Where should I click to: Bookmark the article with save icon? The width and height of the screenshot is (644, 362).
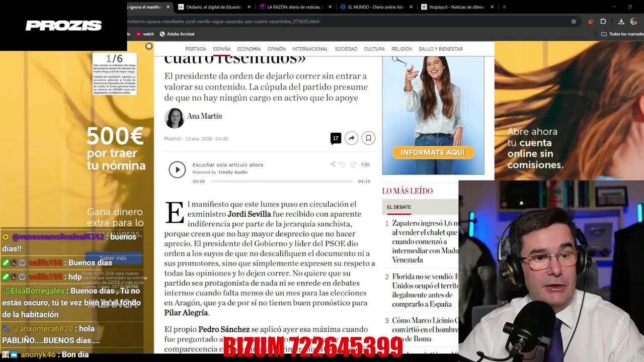tap(368, 138)
